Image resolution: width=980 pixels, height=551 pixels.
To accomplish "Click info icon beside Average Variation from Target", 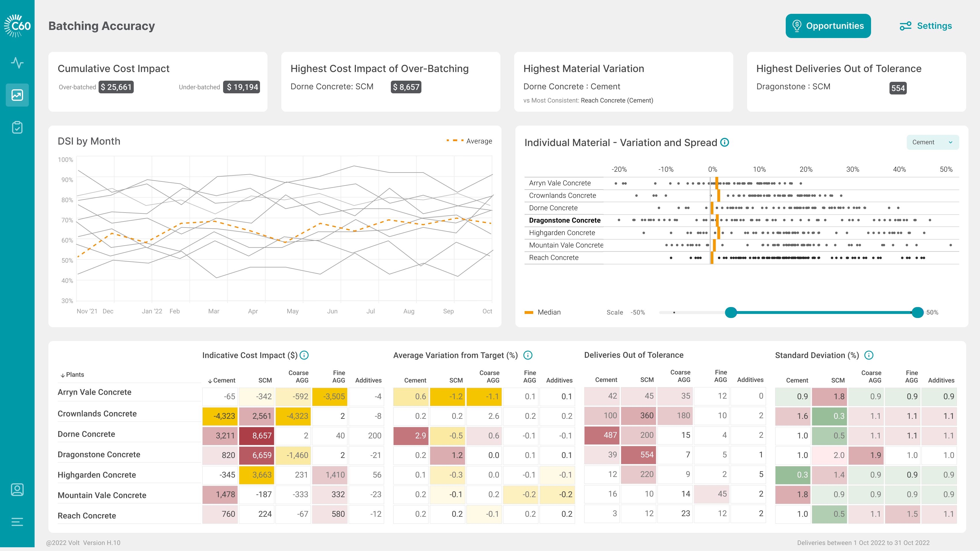I will (x=528, y=355).
